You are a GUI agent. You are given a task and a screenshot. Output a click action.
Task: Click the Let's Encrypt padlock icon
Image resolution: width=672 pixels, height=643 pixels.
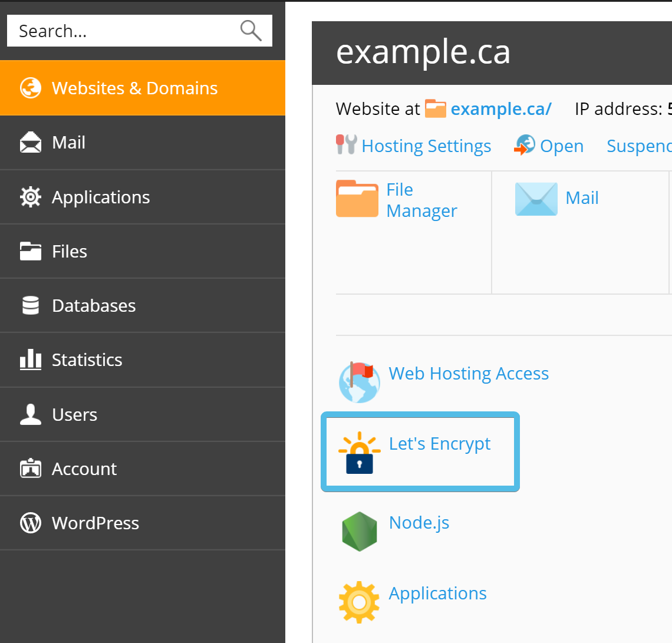[359, 453]
